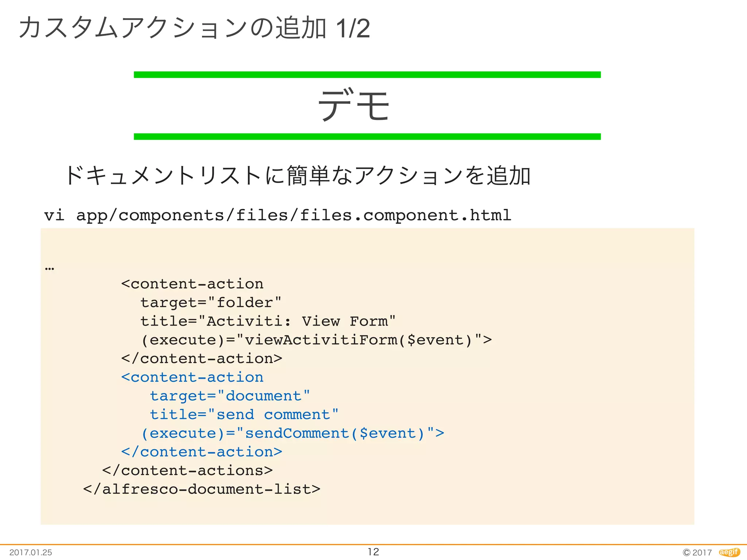The height and width of the screenshot is (560, 747).
Task: Click the blue title="send comment" line
Action: pos(244,415)
